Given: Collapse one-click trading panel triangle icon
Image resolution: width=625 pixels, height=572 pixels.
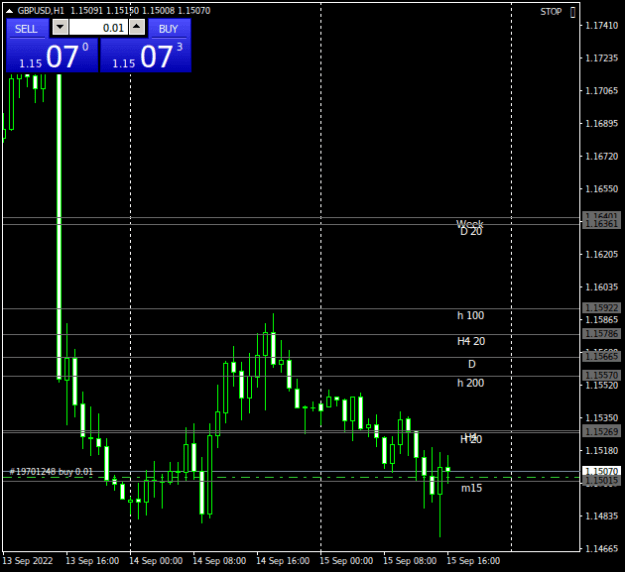Looking at the screenshot, I should click(10, 11).
